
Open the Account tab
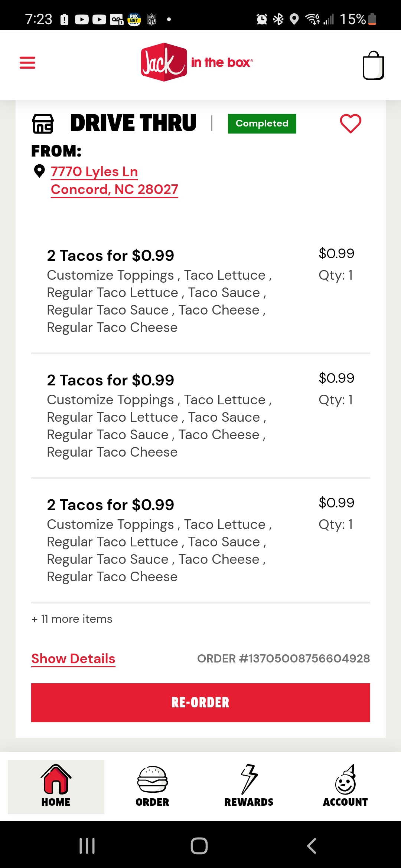coord(345,786)
